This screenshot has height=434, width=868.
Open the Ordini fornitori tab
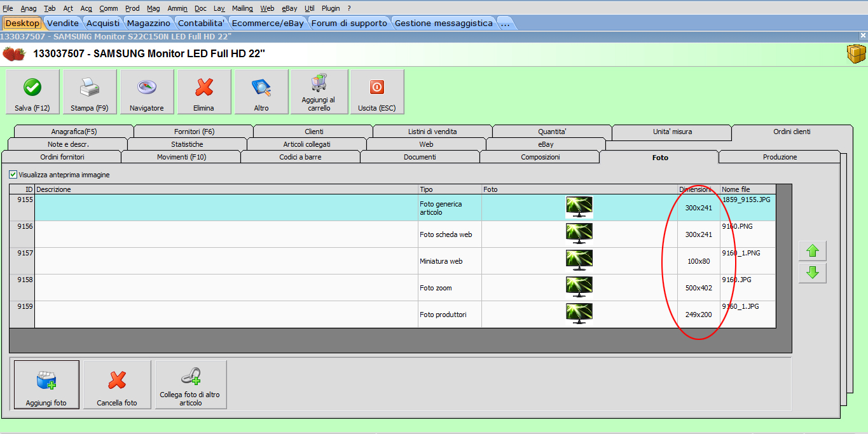click(x=62, y=157)
